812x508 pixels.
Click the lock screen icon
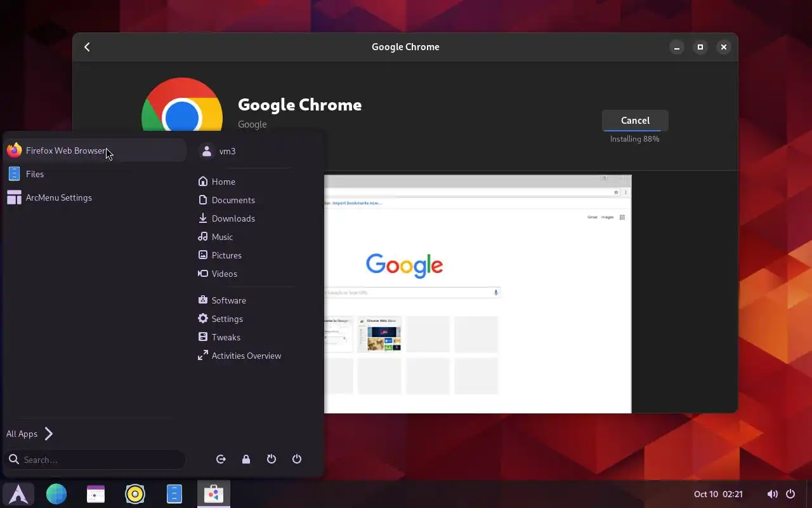[x=246, y=459]
